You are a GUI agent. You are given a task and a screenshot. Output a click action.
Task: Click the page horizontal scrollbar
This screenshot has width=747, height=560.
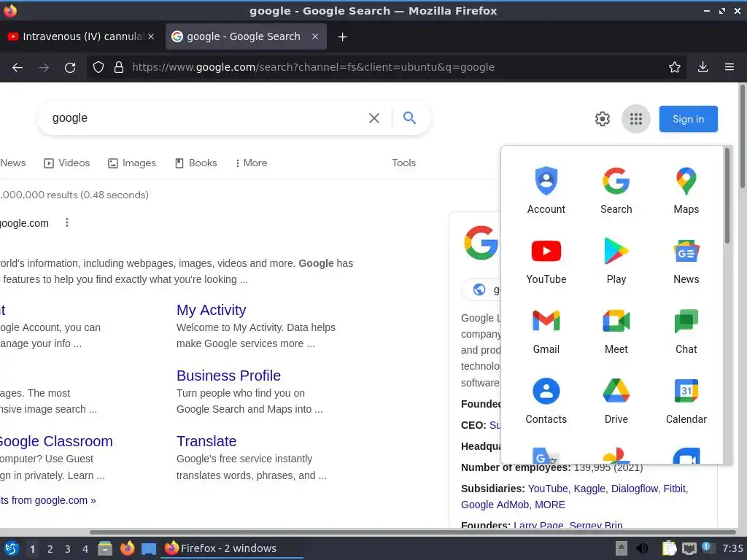(x=413, y=532)
